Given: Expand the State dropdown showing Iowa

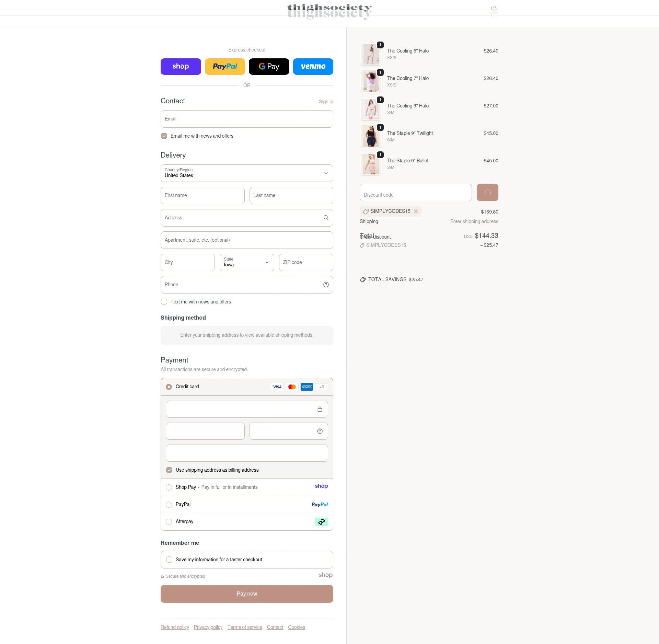Looking at the screenshot, I should coord(247,262).
